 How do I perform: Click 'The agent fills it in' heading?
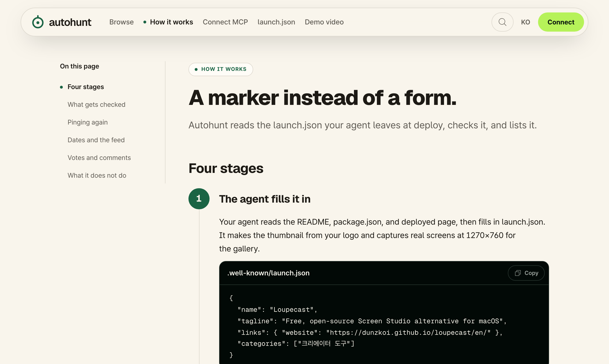click(x=265, y=199)
